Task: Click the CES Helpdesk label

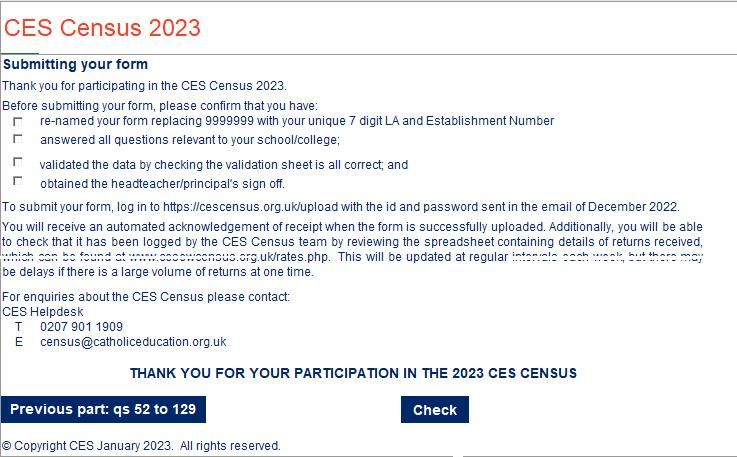Action: [x=43, y=312]
